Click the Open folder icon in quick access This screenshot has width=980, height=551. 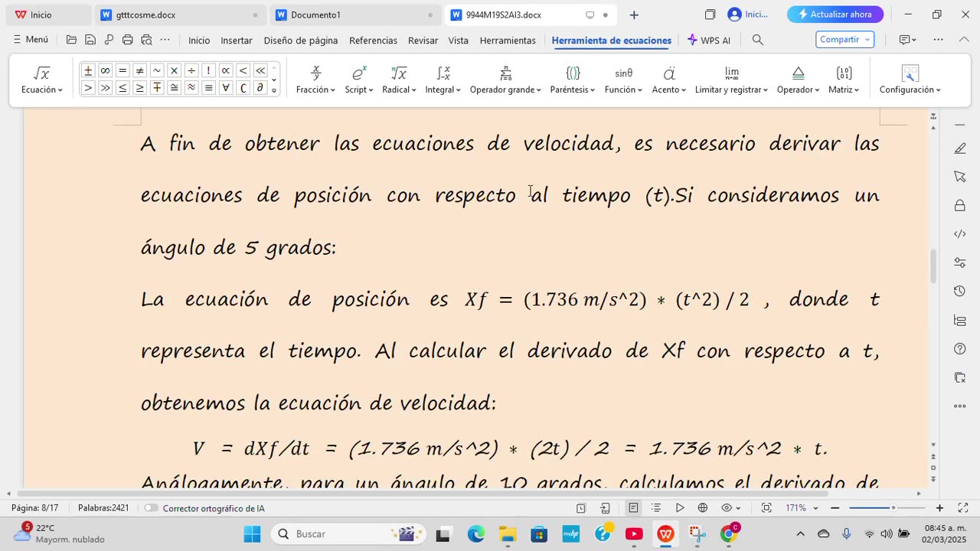[71, 40]
